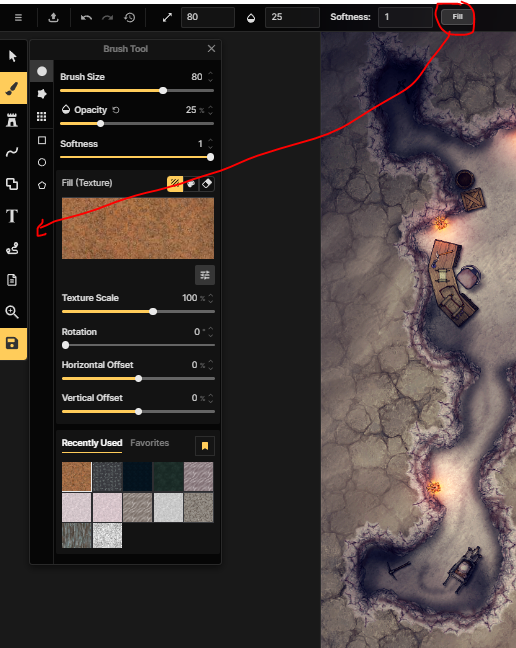Viewport: 516px width, 648px height.
Task: Click the Export upload icon
Action: (53, 17)
